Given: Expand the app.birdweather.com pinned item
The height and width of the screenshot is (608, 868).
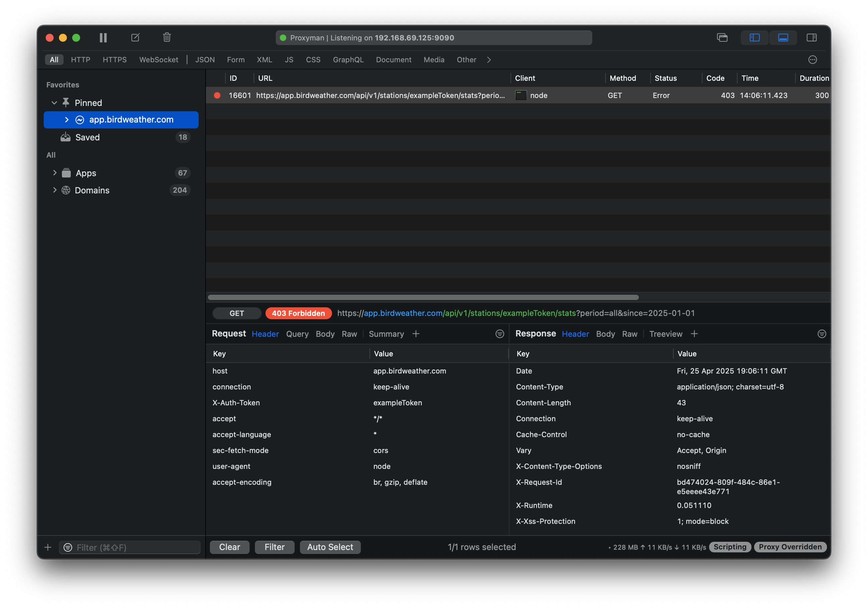Looking at the screenshot, I should (67, 120).
